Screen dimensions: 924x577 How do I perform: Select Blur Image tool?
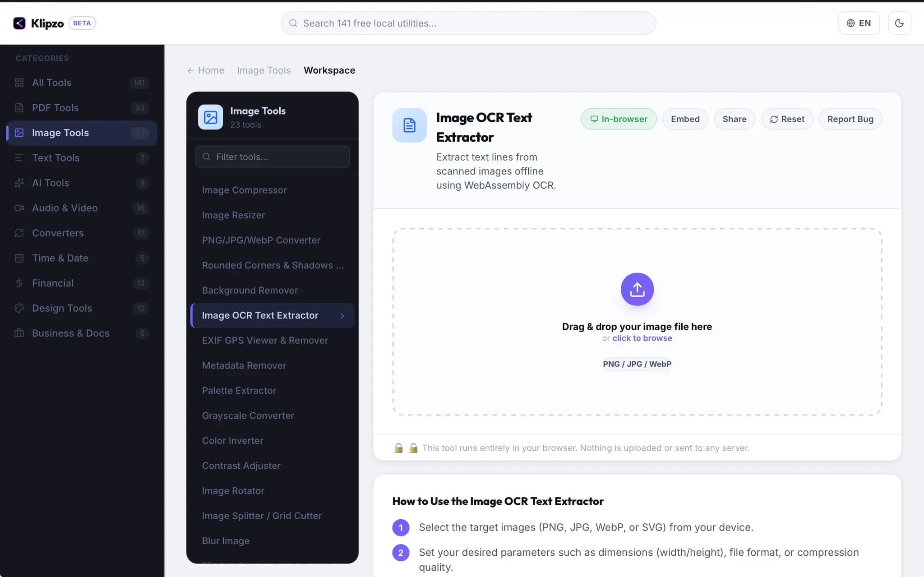(272, 540)
